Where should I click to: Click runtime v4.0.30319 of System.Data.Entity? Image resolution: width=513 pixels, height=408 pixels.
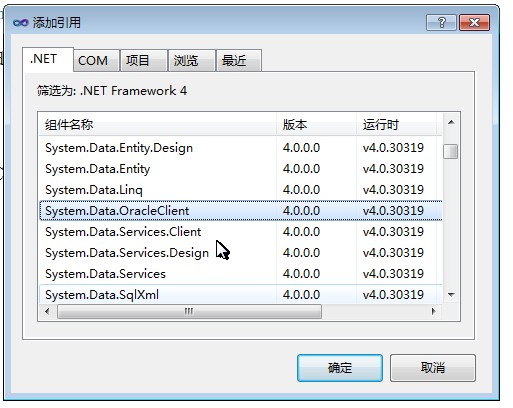coord(393,169)
